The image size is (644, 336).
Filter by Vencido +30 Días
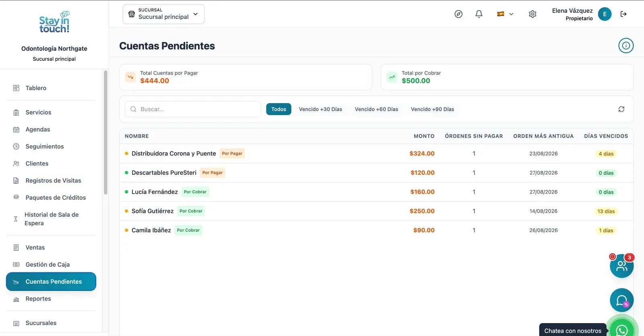[x=320, y=109]
